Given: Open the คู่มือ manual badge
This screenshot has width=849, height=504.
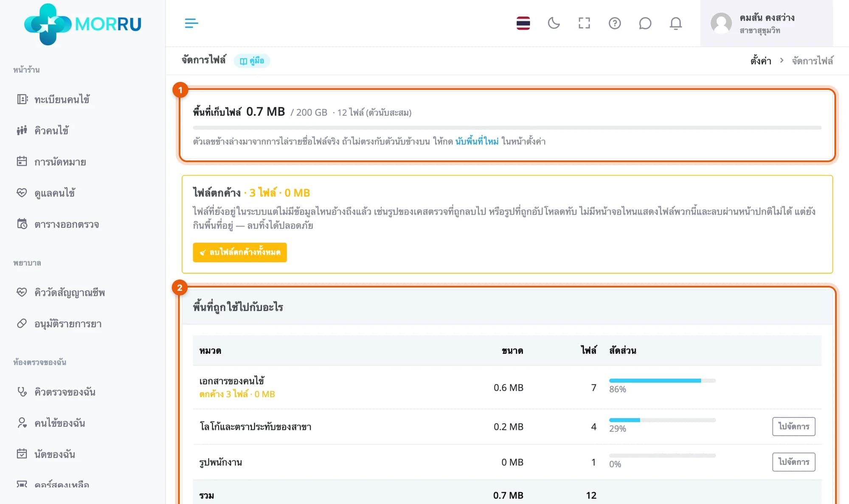Looking at the screenshot, I should tap(252, 61).
